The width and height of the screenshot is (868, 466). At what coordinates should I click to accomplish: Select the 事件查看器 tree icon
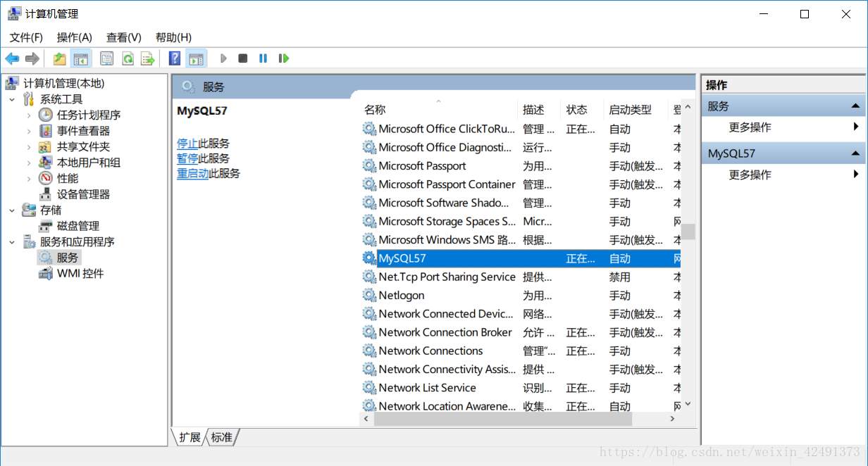[45, 131]
